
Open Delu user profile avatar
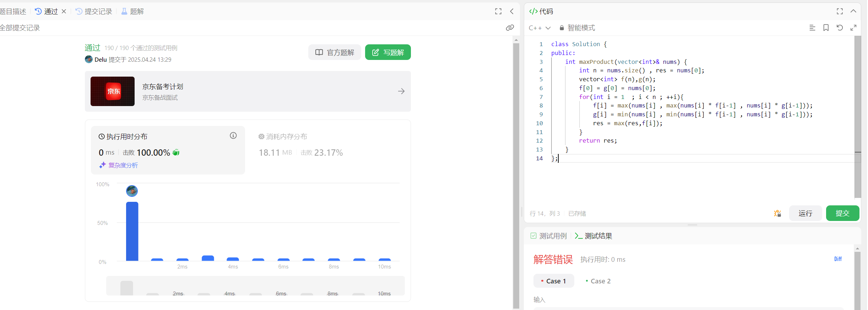[89, 59]
